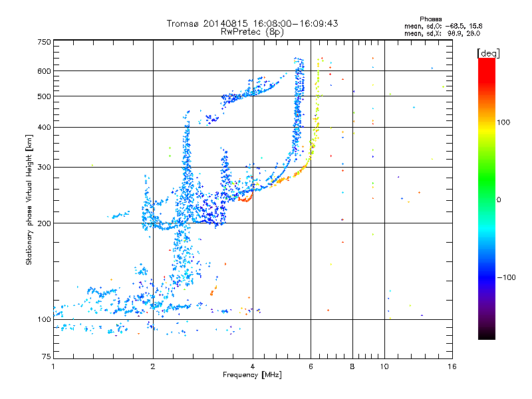Click the x-axis tick label '2'

[153, 366]
